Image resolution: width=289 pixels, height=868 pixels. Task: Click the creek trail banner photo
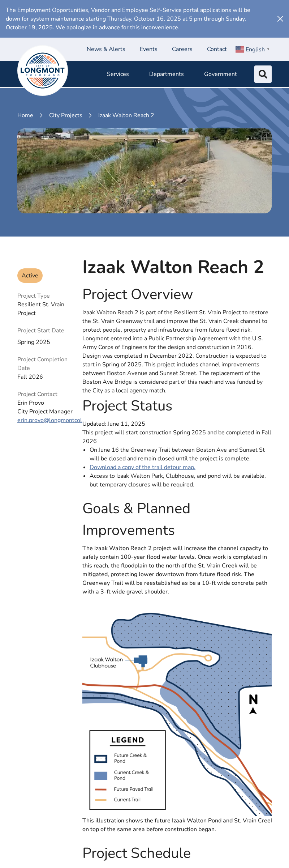pyautogui.click(x=144, y=171)
